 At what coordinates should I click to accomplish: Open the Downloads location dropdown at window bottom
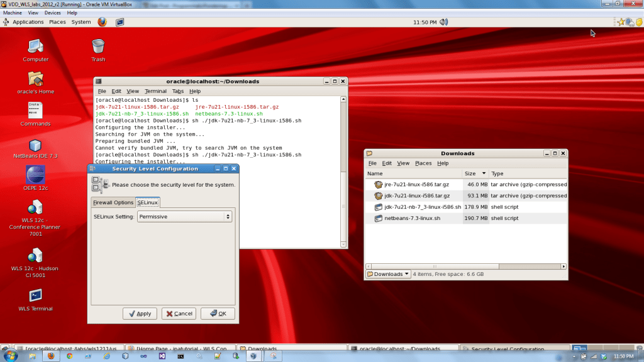(x=387, y=273)
